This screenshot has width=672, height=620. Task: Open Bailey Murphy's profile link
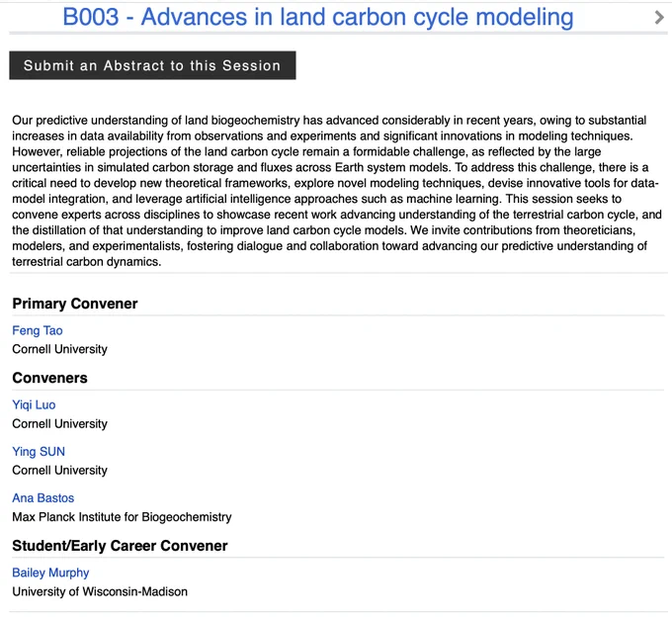point(50,573)
